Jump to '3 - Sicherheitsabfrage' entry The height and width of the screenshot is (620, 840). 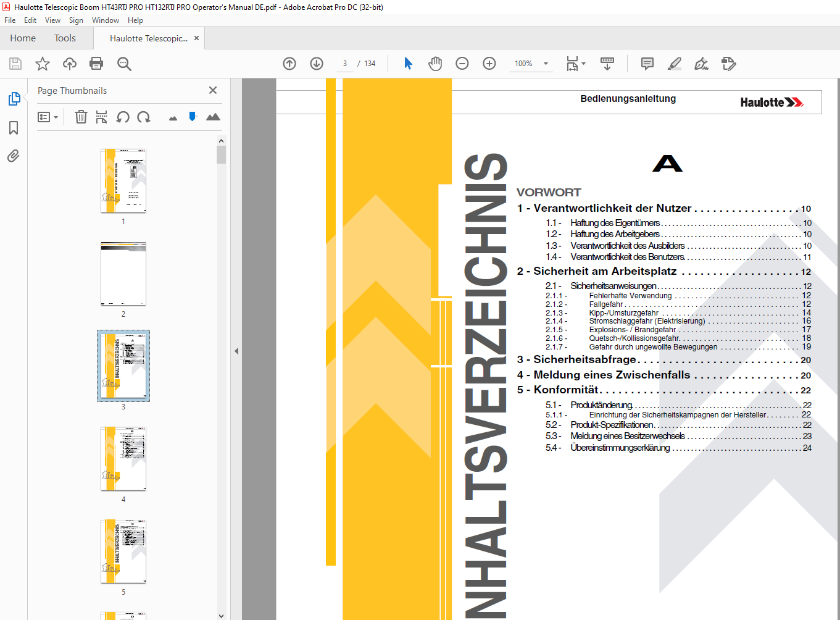pos(664,360)
